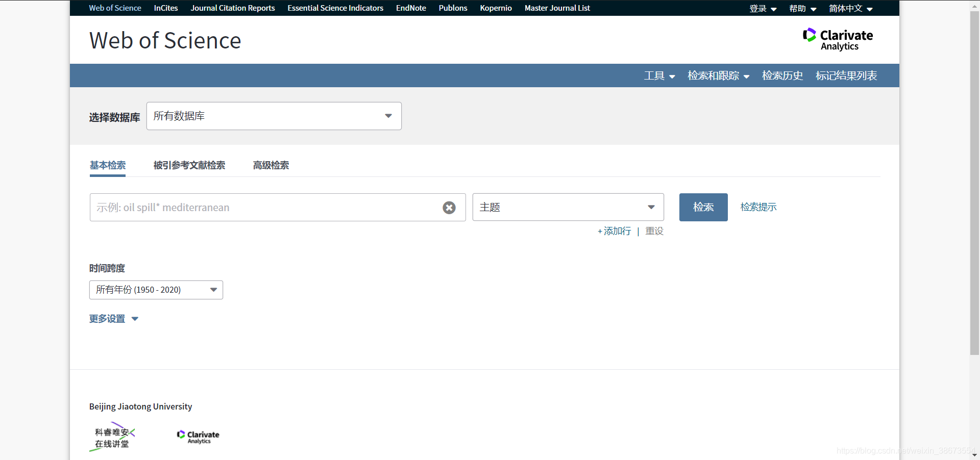The image size is (980, 460).
Task: Click the Web of Science top bar link
Action: pyautogui.click(x=115, y=8)
